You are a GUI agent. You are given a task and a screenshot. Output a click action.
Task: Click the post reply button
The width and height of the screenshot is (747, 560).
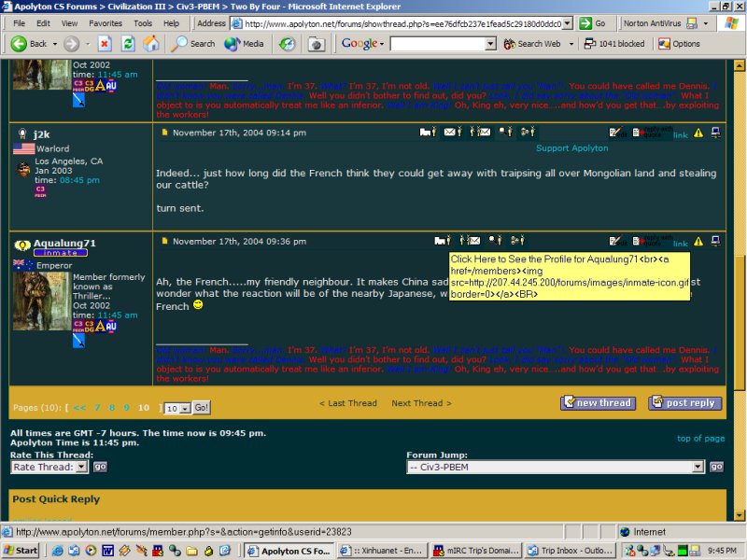coord(684,403)
